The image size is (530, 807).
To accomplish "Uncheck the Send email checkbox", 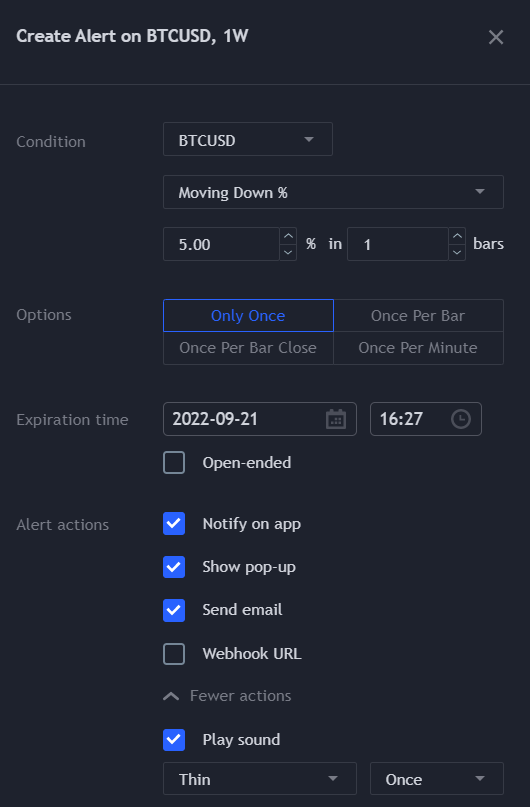I will click(x=174, y=610).
